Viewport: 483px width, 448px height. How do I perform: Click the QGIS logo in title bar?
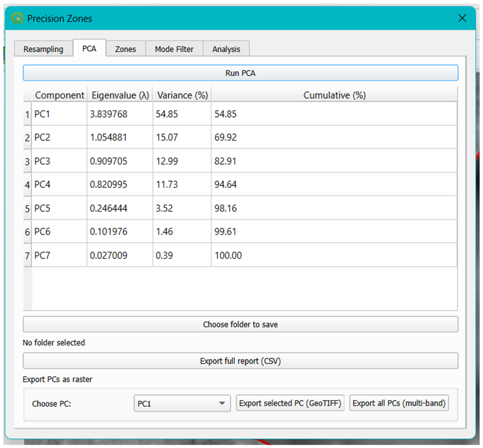[17, 18]
